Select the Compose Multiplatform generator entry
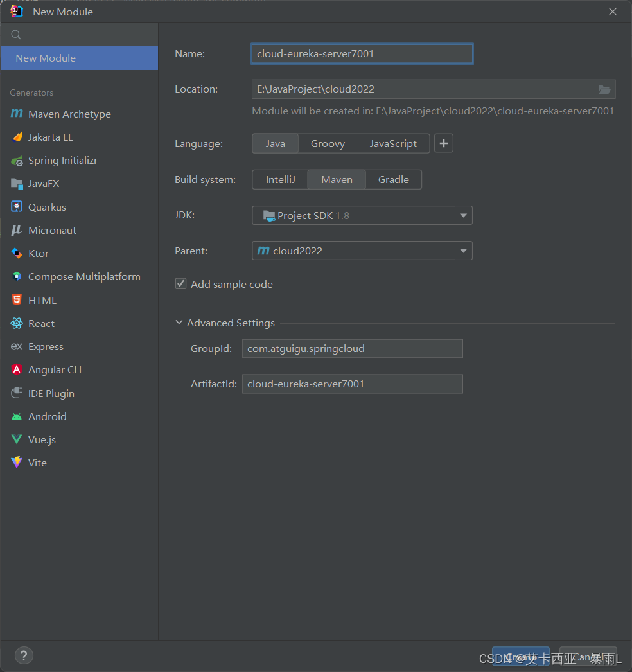Screen dimensions: 632x672 click(x=79, y=276)
